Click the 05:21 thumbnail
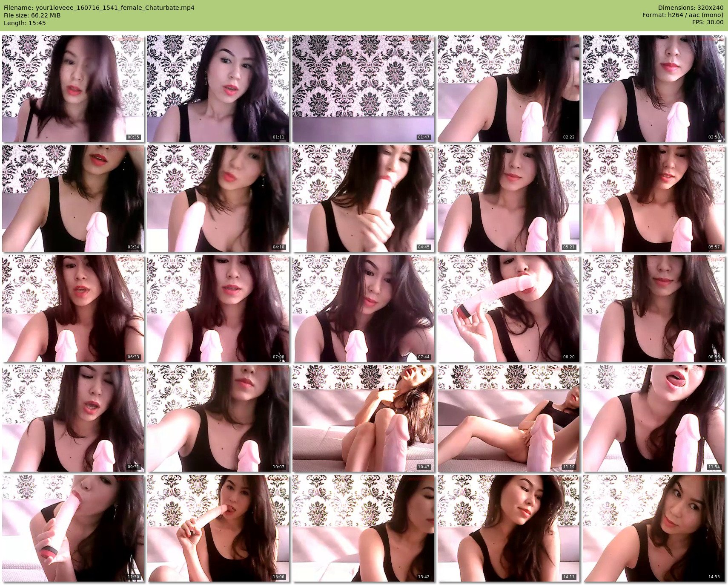 (508, 199)
